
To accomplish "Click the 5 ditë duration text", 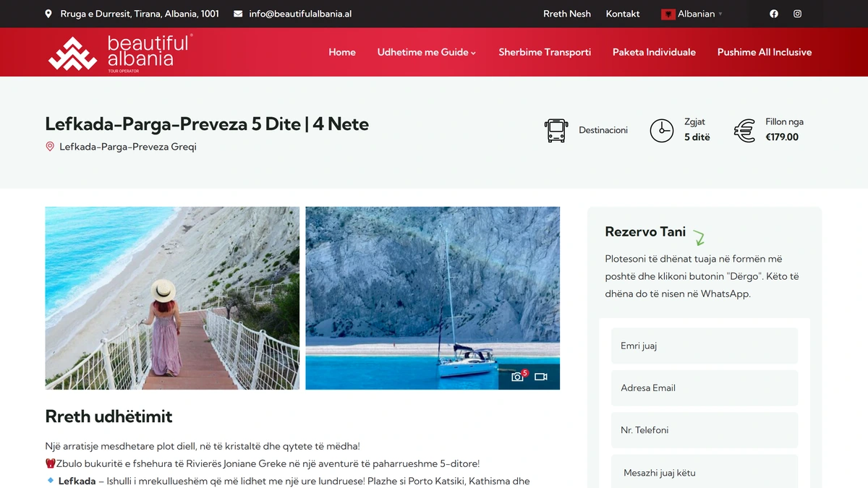I will (x=697, y=137).
